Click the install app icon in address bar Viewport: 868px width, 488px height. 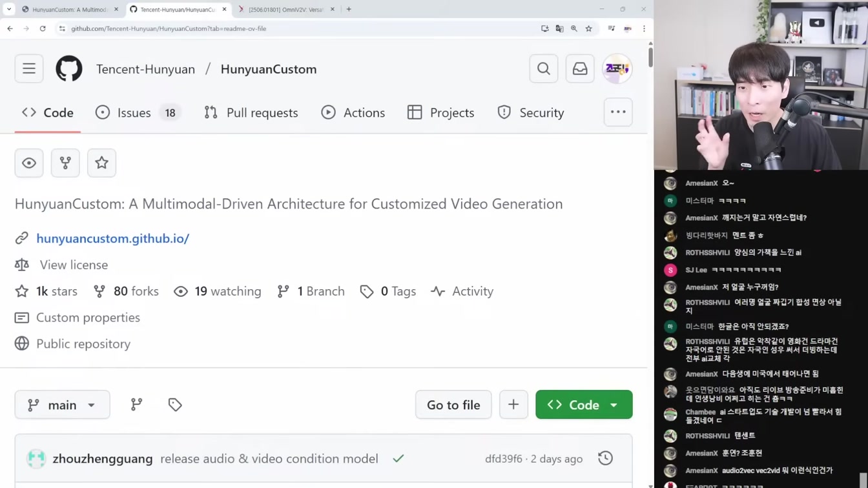point(545,28)
